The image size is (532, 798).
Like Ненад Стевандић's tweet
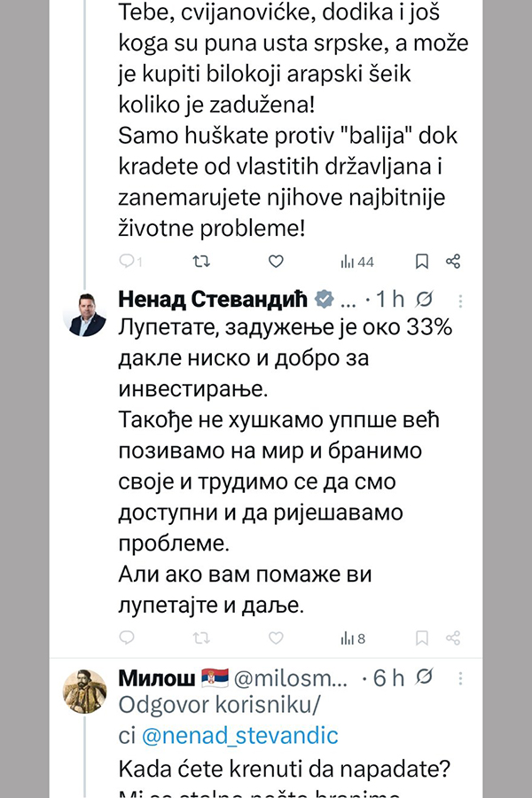tap(276, 638)
